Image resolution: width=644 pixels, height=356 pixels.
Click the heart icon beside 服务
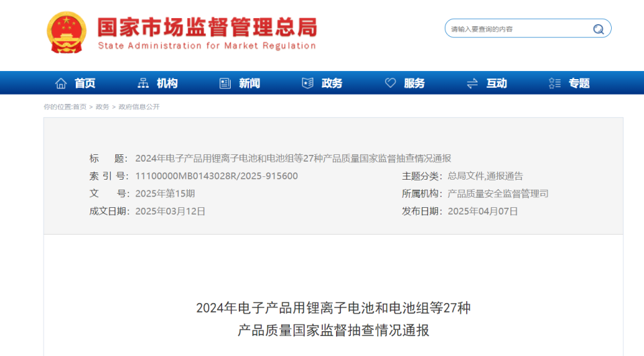click(x=390, y=83)
